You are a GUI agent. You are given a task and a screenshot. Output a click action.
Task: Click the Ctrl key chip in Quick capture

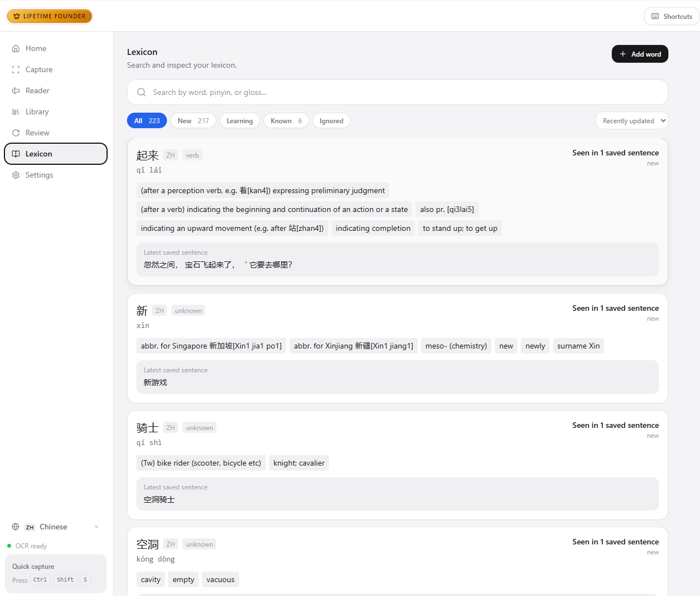click(40, 580)
